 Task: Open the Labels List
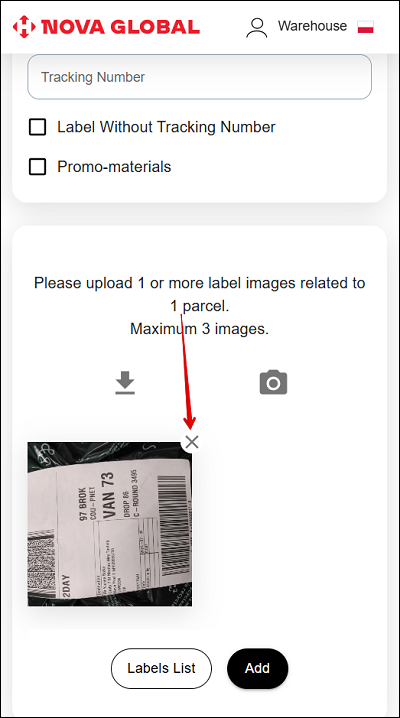[161, 669]
